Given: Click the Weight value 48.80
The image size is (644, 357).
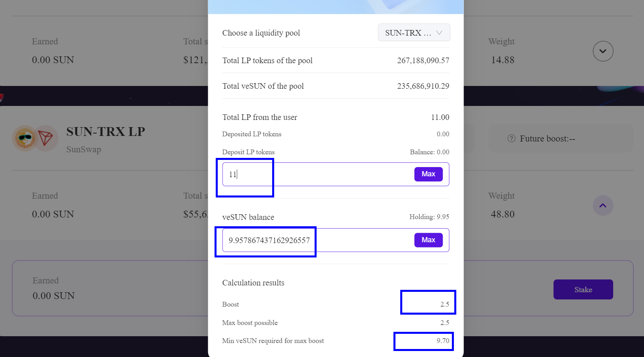Looking at the screenshot, I should click(x=503, y=214).
